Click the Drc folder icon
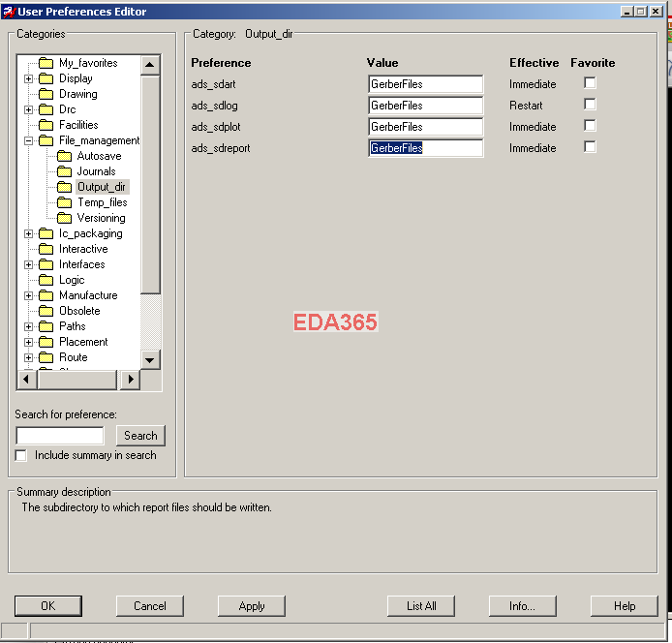672x643 pixels. click(x=46, y=109)
